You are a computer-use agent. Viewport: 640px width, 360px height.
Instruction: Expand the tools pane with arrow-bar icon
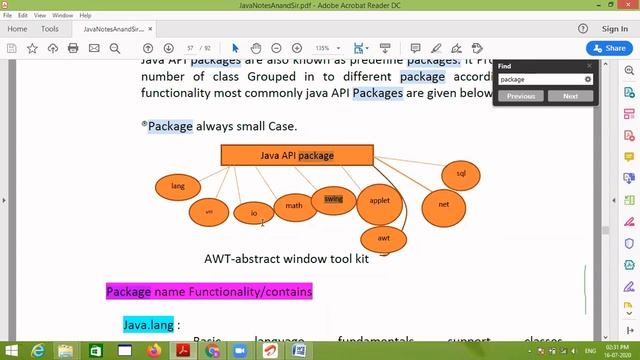pos(630,330)
